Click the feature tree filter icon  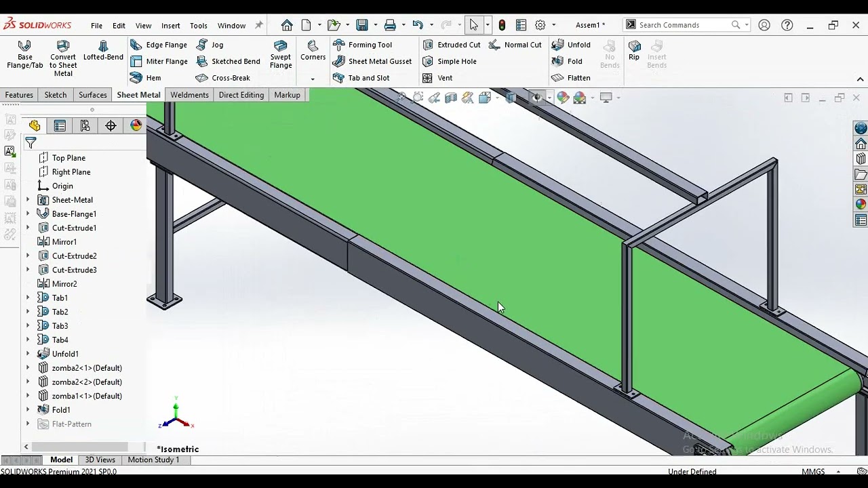[x=31, y=143]
